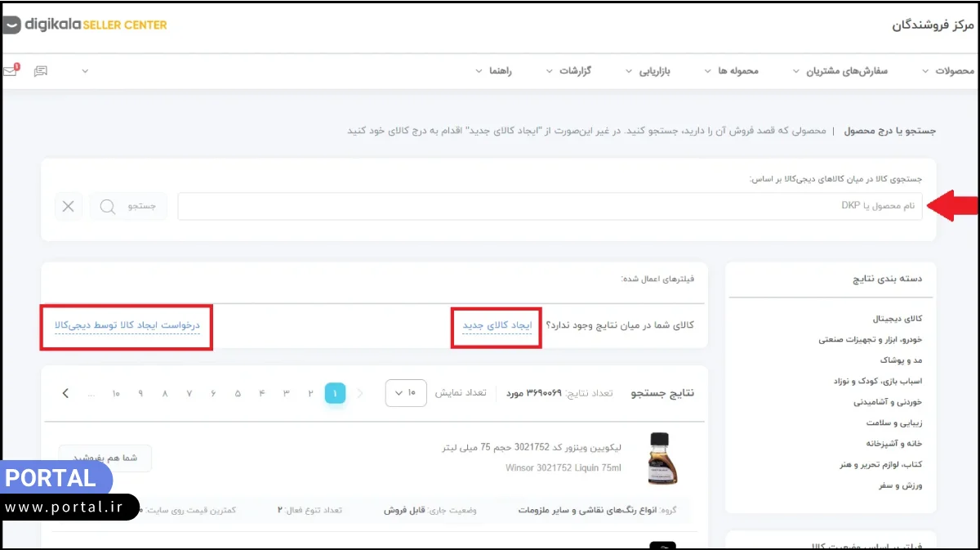Expand the chevron next to the chat icons
The width and height of the screenshot is (980, 550).
(85, 71)
